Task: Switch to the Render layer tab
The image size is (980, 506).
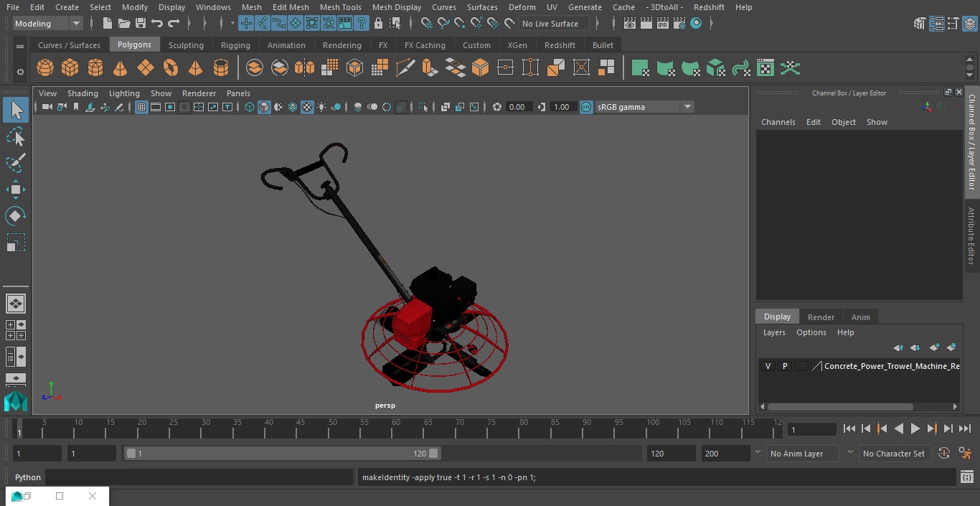Action: 821,317
